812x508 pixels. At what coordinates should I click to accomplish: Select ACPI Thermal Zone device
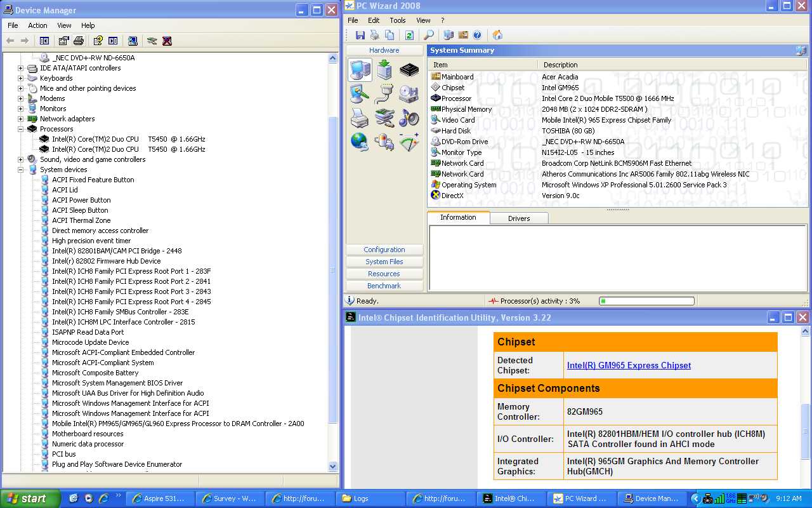tap(81, 220)
